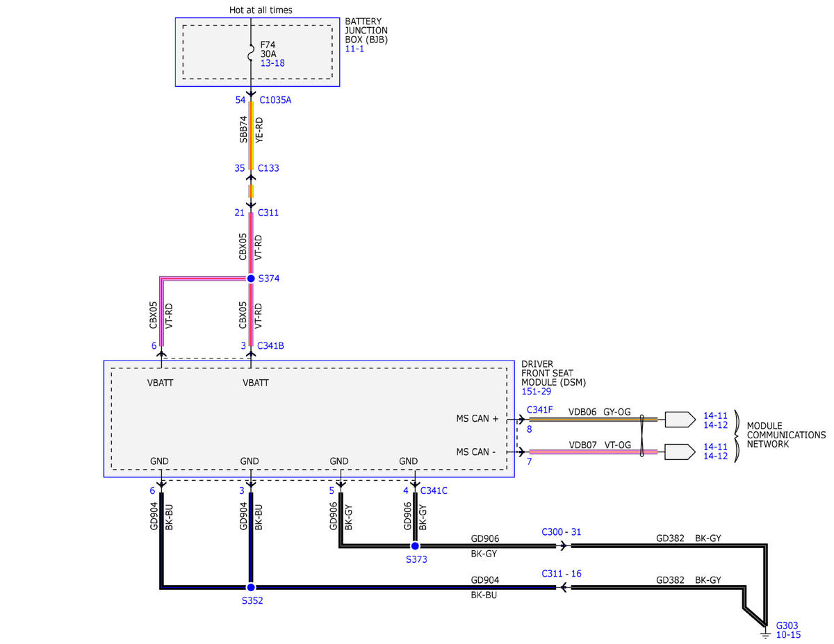This screenshot has height=644, width=834.
Task: Click connector label C341C
Action: [x=434, y=490]
